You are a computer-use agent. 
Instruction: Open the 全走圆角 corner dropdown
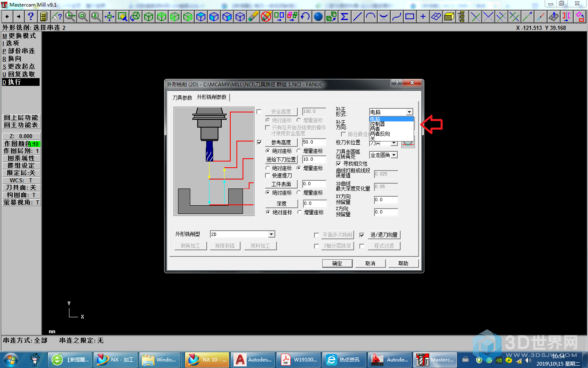coord(394,155)
